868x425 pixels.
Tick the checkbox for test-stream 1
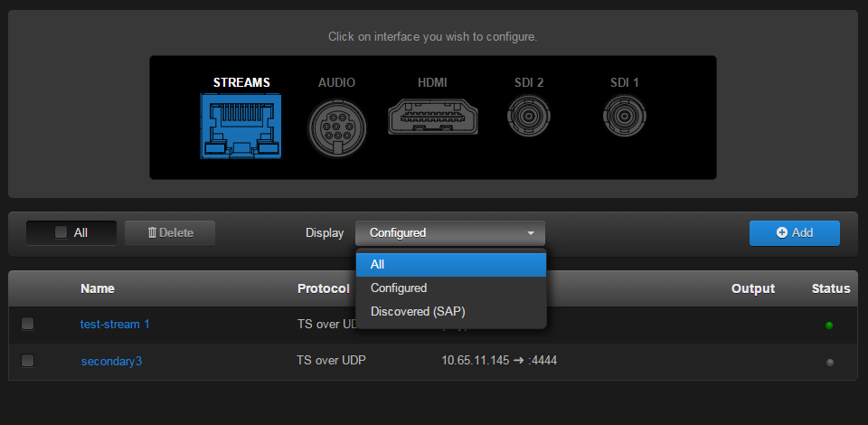28,324
